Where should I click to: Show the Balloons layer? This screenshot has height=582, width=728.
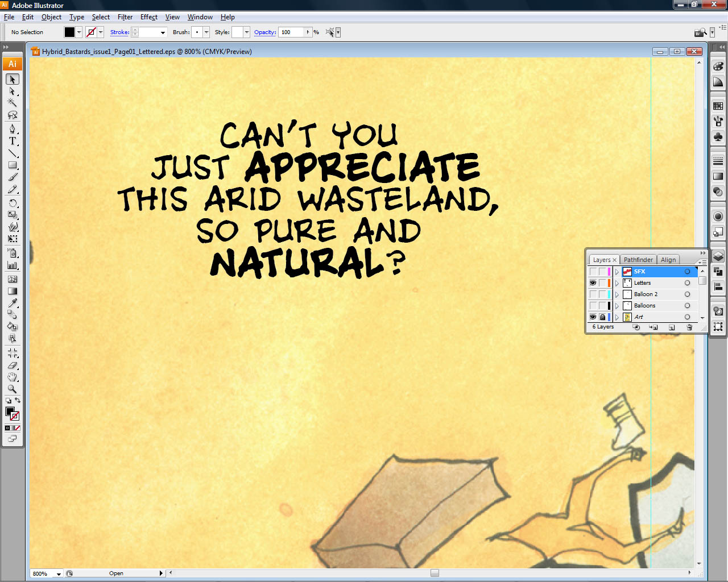tap(593, 306)
